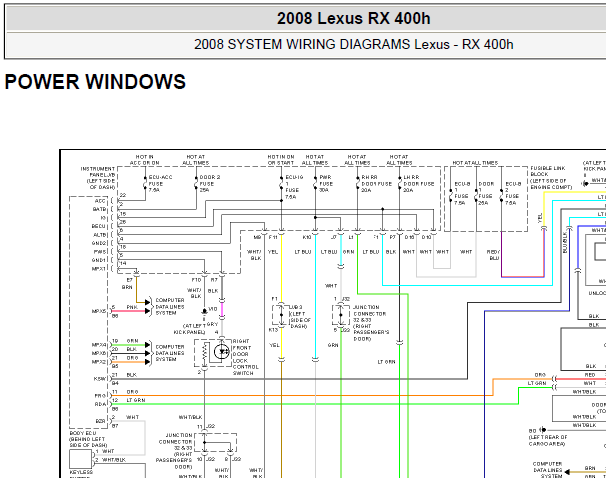The image size is (606, 478).
Task: Click the BECU pin label
Action: pyautogui.click(x=99, y=226)
